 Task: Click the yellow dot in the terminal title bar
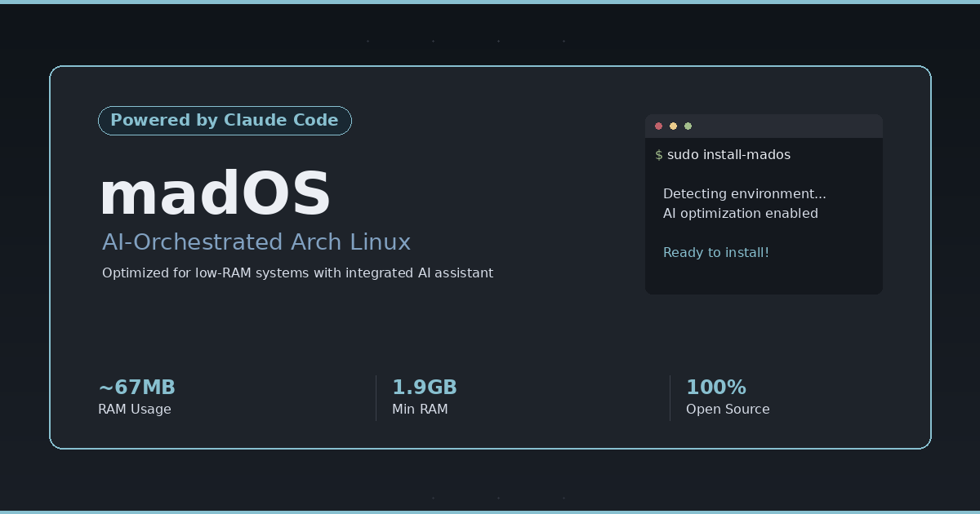click(673, 126)
